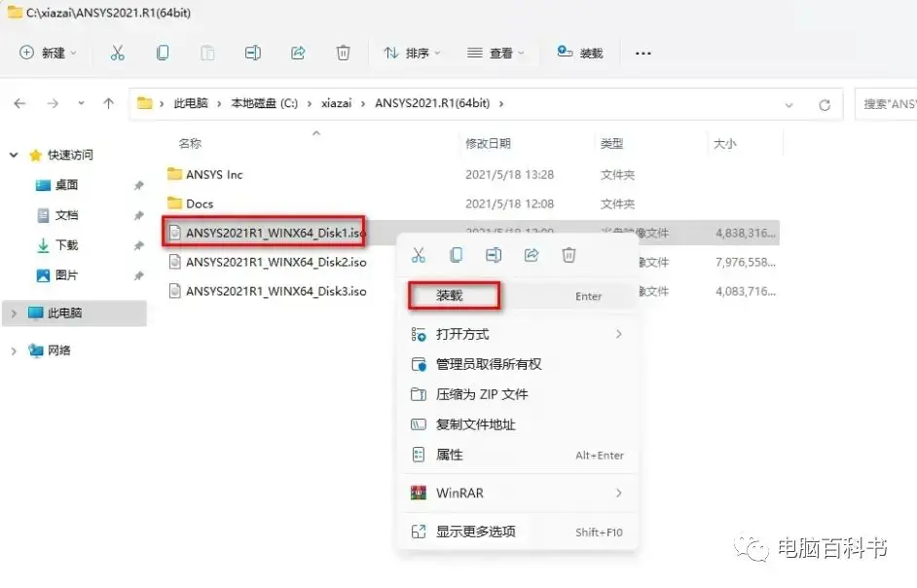This screenshot has height=588, width=917.
Task: Sort by the 修改日期 column header
Action: [489, 144]
